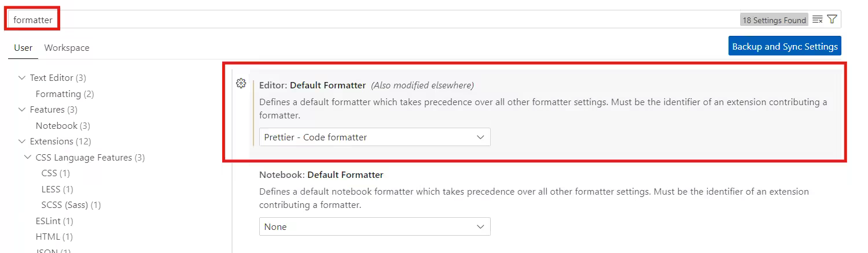Viewport: 868px width, 253px height.
Task: Collapse the Text Editor tree section
Action: point(22,78)
